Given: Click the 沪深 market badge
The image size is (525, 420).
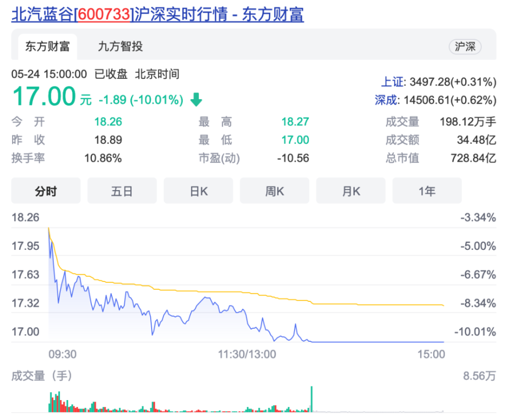Looking at the screenshot, I should coord(465,47).
